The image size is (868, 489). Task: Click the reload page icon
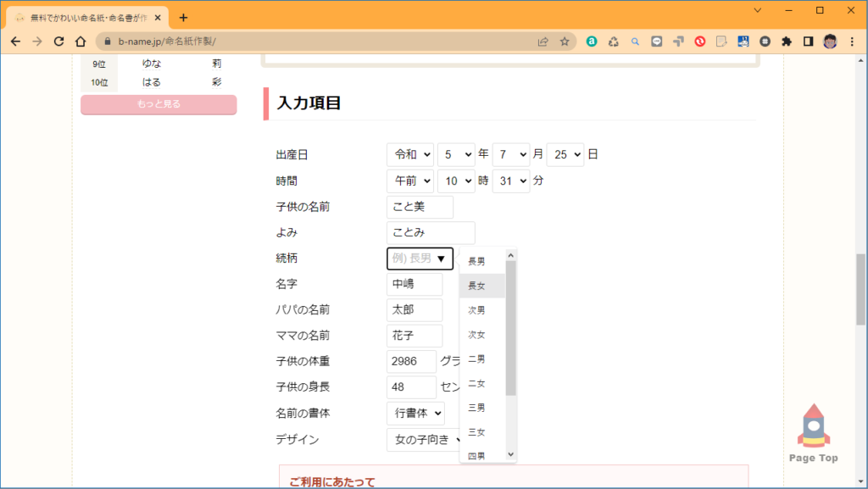point(58,41)
